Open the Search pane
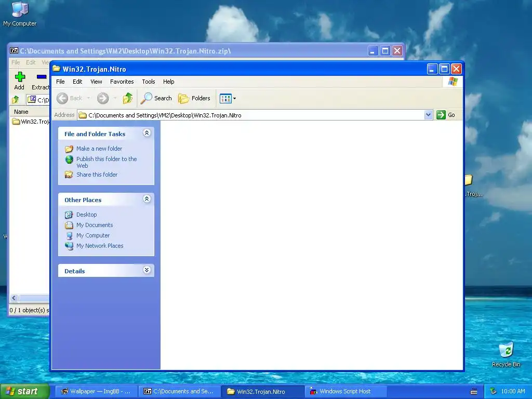The width and height of the screenshot is (532, 399). (156, 98)
